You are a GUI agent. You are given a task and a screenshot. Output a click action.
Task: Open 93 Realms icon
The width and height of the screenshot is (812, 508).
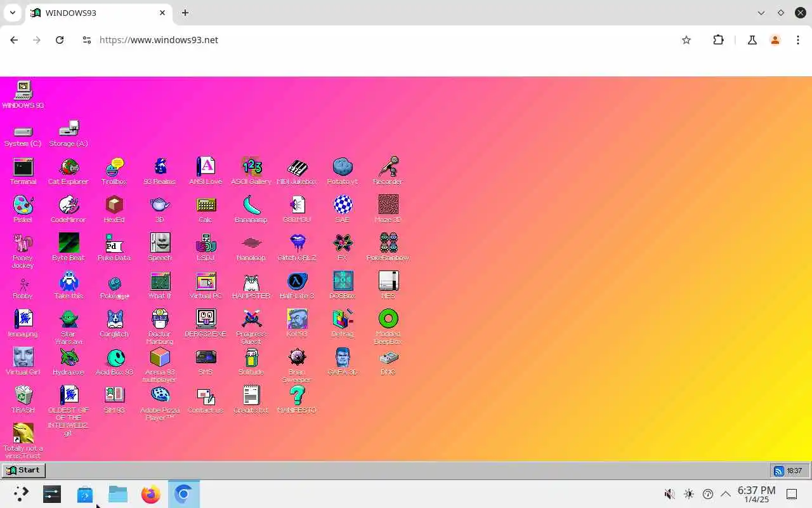tap(160, 171)
